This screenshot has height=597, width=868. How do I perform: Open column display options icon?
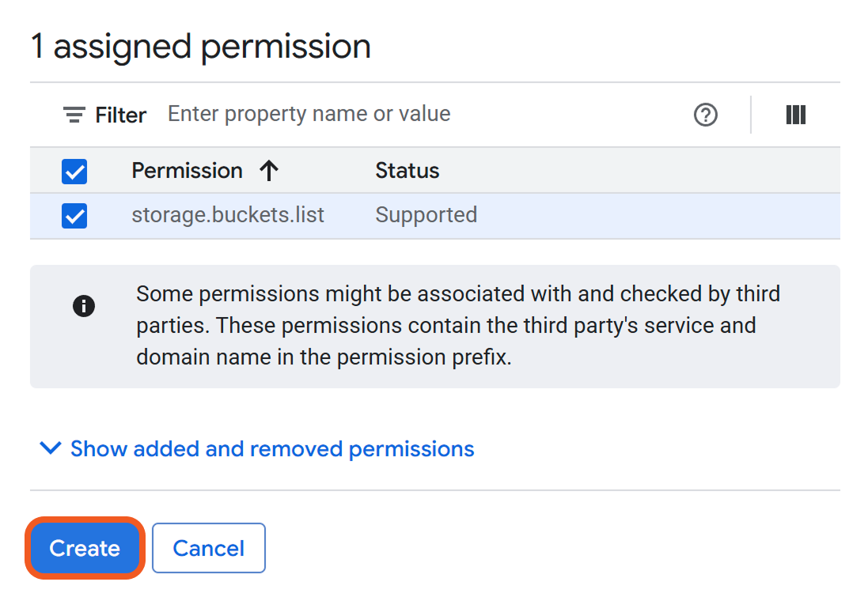click(x=795, y=115)
